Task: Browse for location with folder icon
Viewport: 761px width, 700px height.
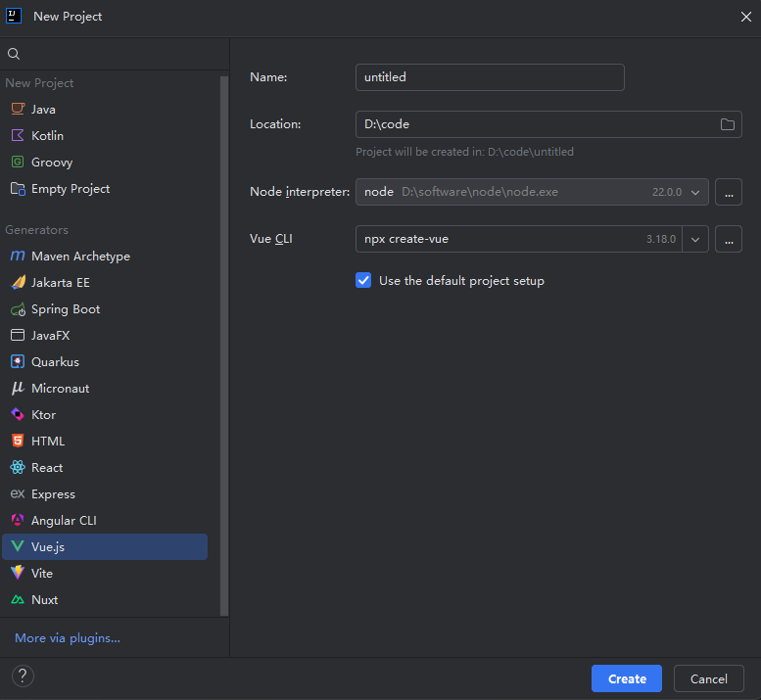Action: [727, 124]
